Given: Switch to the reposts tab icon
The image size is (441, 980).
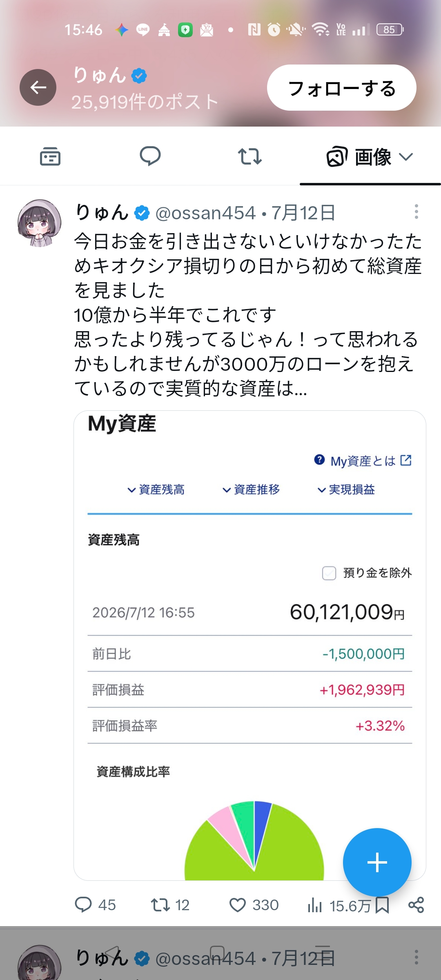Looking at the screenshot, I should click(249, 156).
